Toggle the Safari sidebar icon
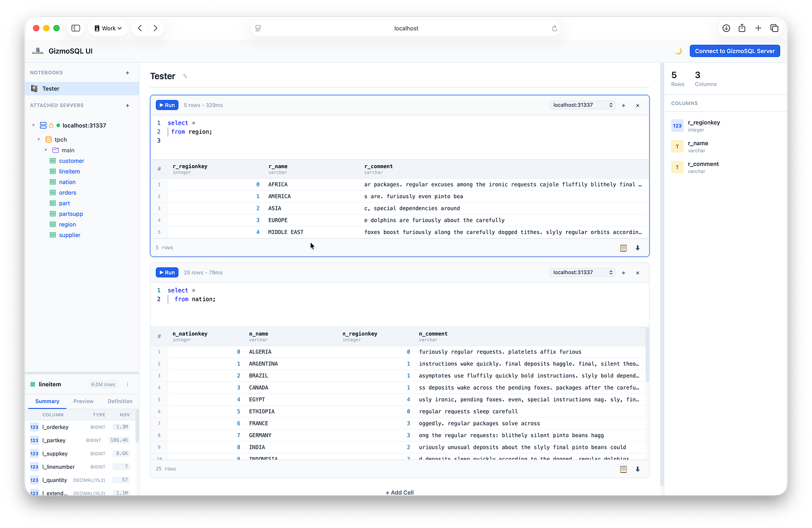 tap(75, 28)
